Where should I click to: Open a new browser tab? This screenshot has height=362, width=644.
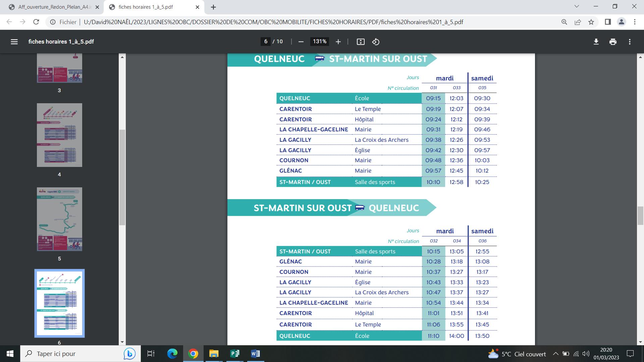[x=213, y=7]
